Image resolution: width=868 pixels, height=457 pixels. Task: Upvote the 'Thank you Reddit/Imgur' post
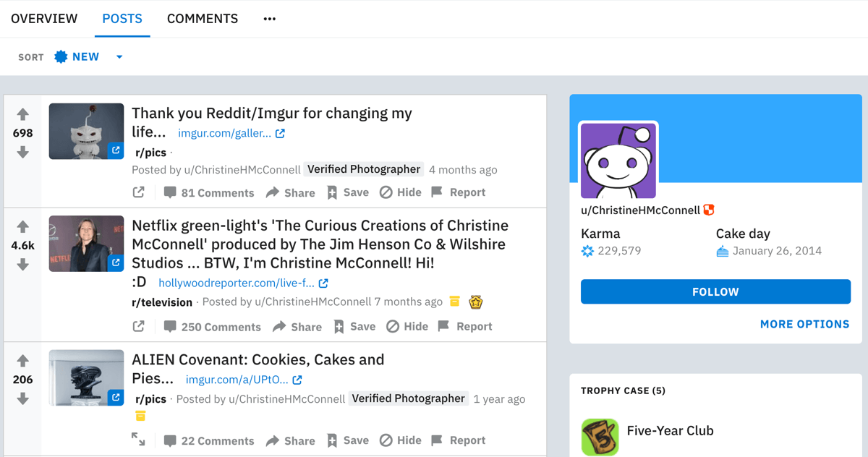(x=23, y=114)
